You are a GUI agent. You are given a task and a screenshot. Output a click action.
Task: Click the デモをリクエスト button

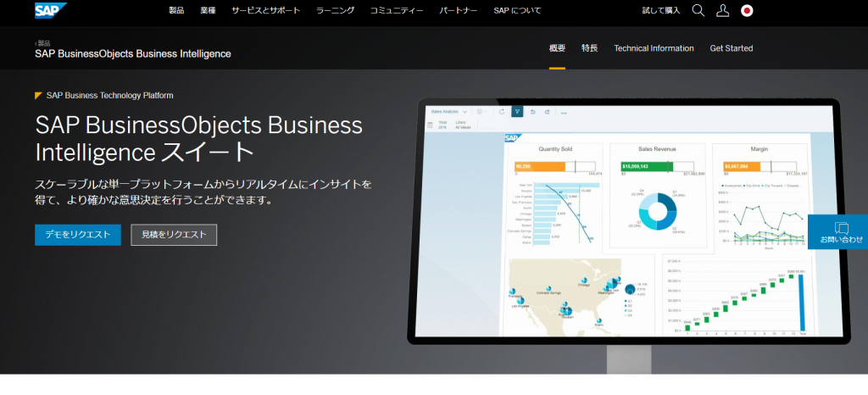(77, 235)
